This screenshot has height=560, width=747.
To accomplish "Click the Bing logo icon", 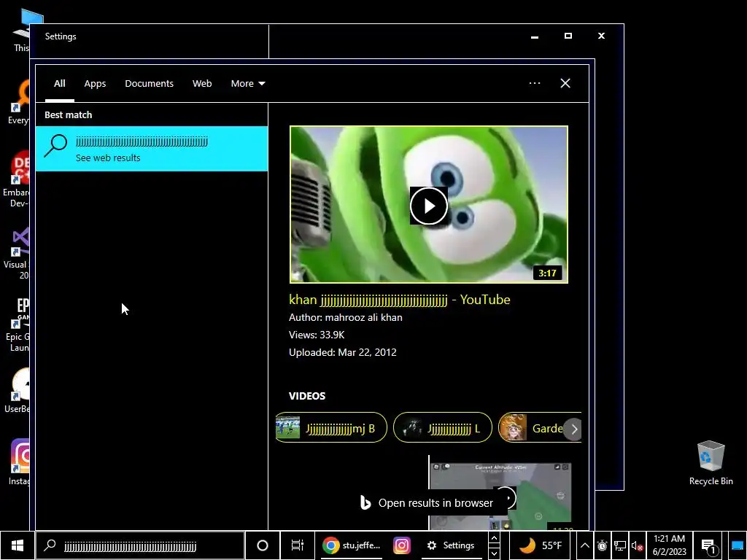I will point(365,503).
